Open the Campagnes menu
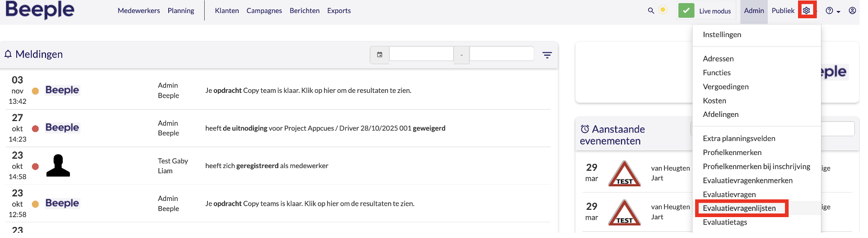 coord(264,10)
